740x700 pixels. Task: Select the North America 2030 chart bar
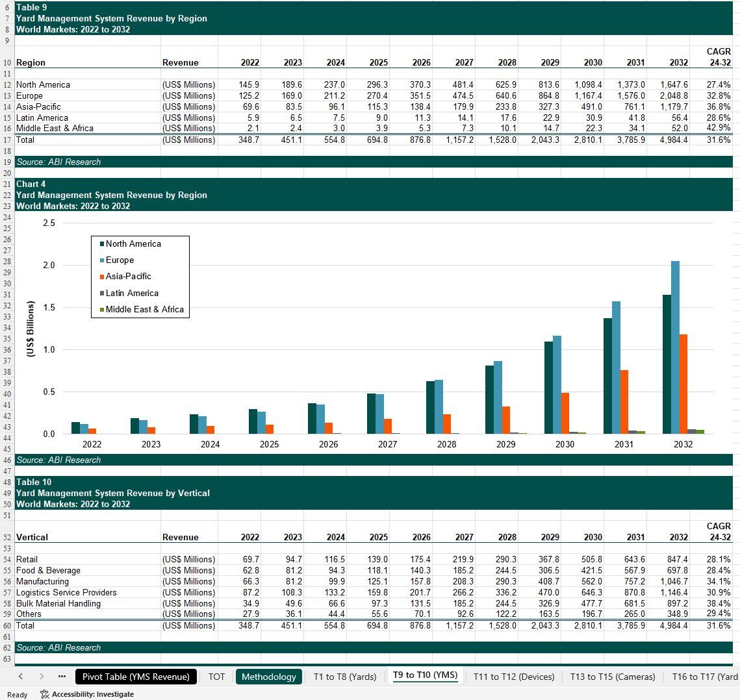click(x=548, y=387)
